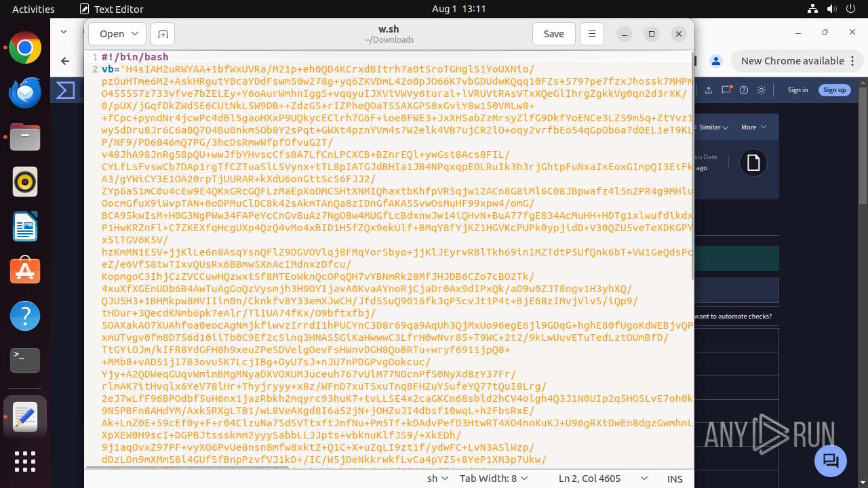868x488 pixels.
Task: Toggle the light theme sun icon
Action: coord(762,90)
